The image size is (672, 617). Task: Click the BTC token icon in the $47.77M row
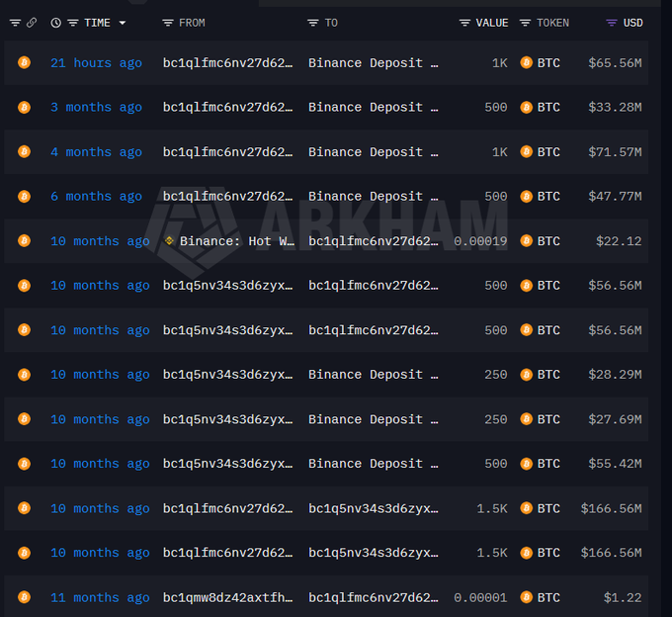click(527, 197)
